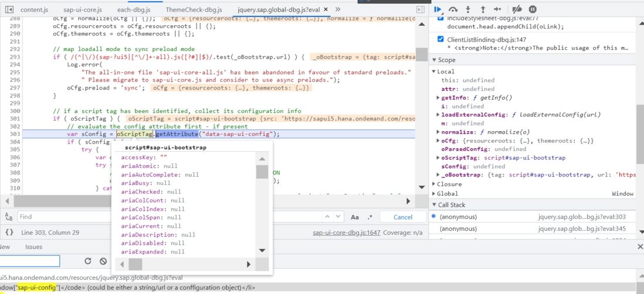Click the popup's scrollbar down arrow
The image size is (644, 294).
click(262, 250)
